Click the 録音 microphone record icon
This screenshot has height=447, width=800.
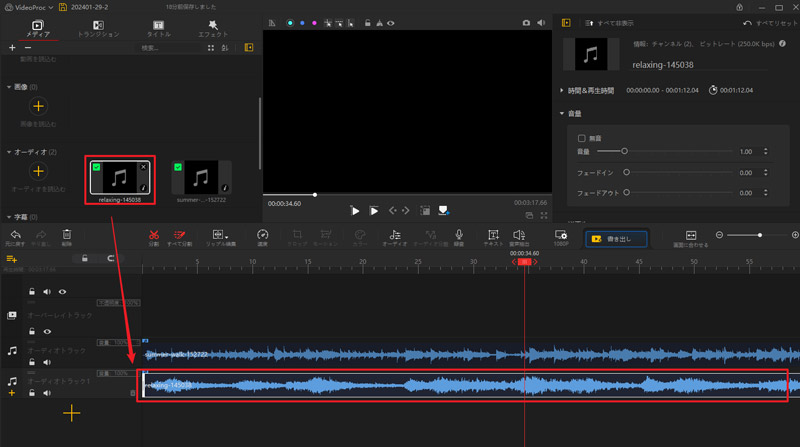coord(459,235)
